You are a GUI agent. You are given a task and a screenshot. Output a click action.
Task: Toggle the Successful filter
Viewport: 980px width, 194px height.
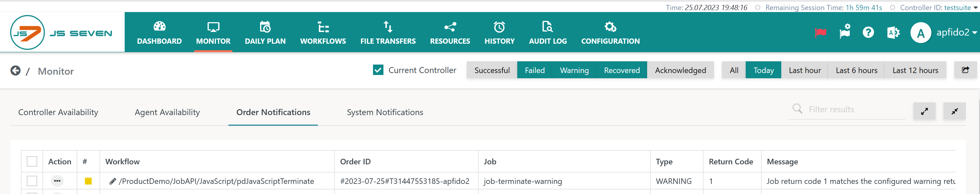click(492, 70)
